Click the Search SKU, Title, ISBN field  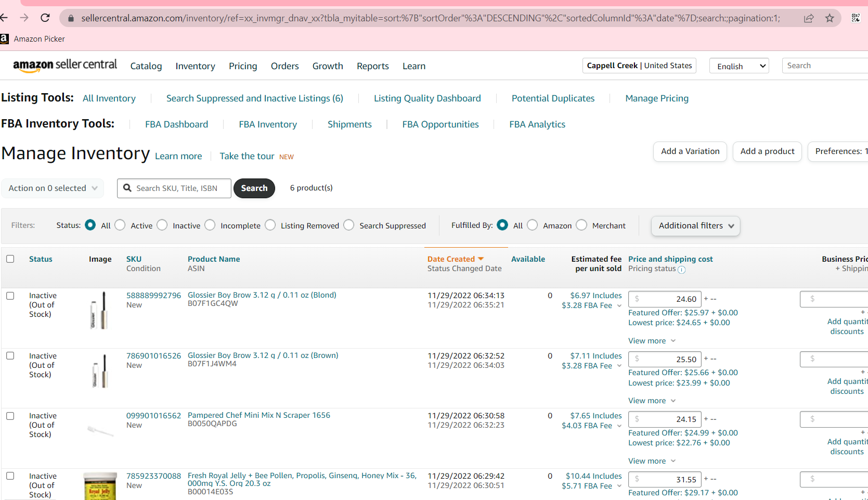(x=180, y=188)
